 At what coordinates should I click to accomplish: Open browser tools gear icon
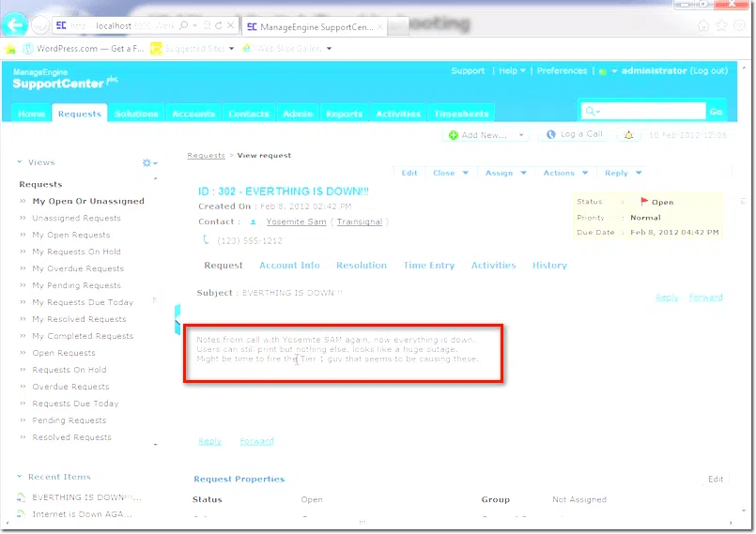click(x=739, y=25)
